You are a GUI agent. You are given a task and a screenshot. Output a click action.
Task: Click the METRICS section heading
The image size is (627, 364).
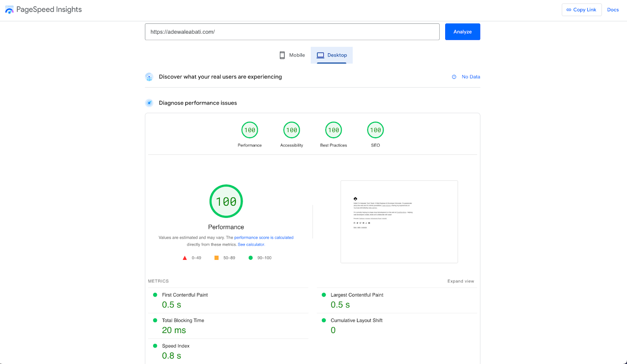click(x=158, y=281)
